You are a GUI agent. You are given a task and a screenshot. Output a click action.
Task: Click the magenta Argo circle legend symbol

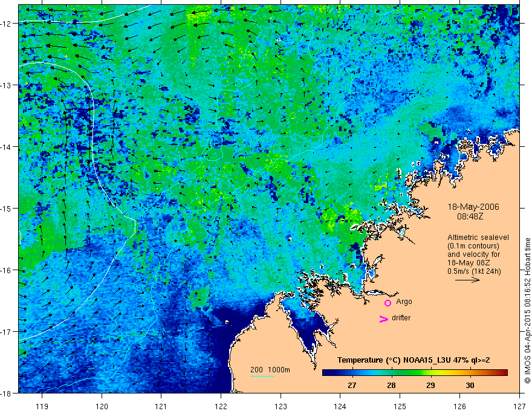(x=388, y=303)
